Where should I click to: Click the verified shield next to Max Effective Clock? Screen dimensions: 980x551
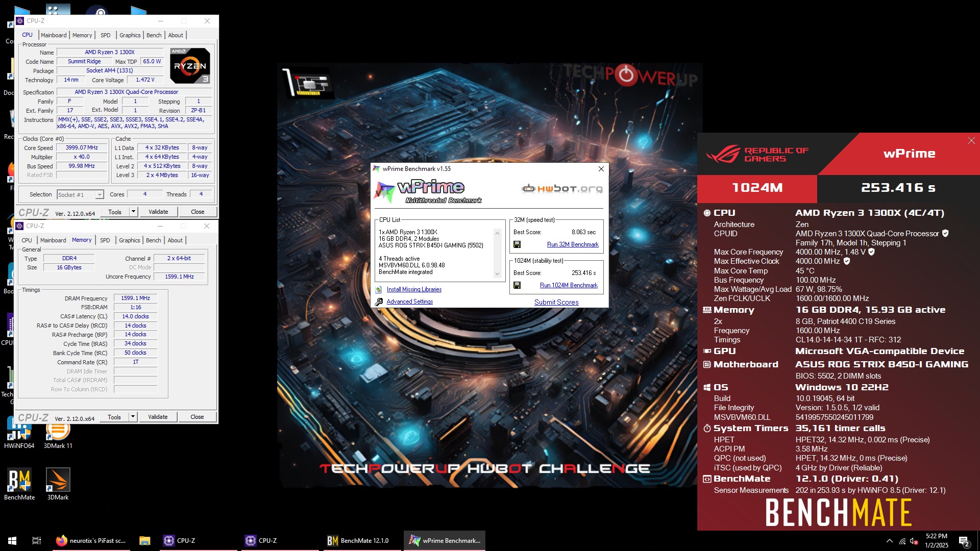[x=847, y=261]
